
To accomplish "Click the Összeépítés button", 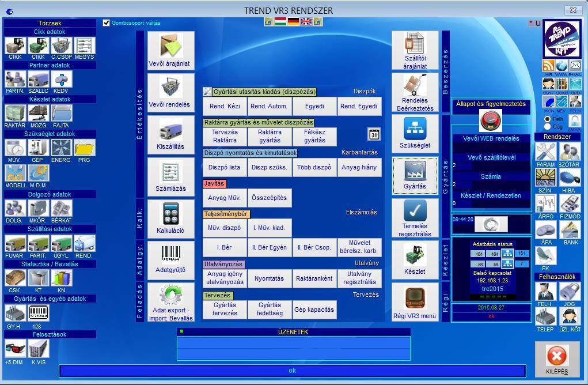I will (x=270, y=198).
